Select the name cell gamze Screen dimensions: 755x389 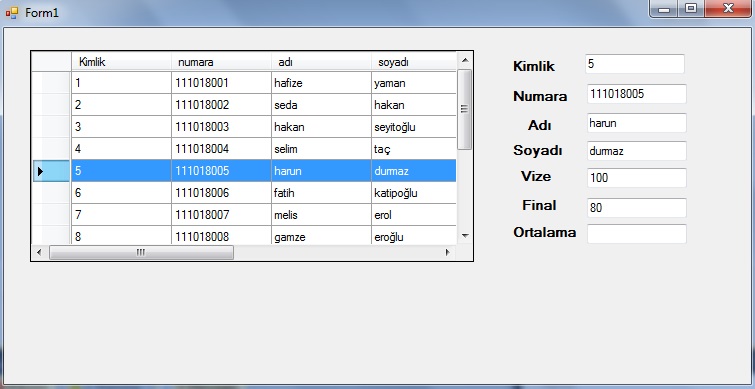[321, 235]
